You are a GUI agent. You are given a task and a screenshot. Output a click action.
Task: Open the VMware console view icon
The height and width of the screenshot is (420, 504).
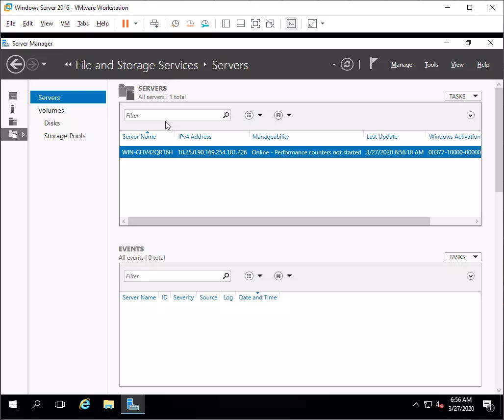coord(291,24)
